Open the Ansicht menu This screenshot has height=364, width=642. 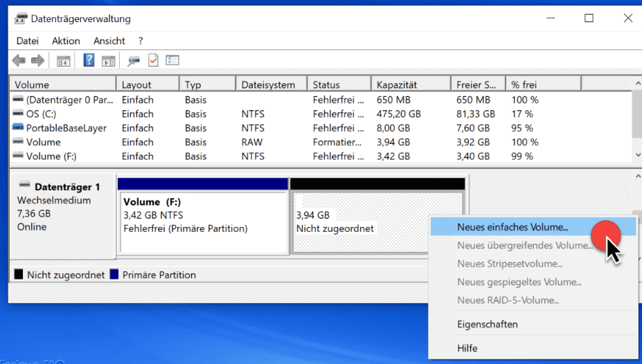109,41
